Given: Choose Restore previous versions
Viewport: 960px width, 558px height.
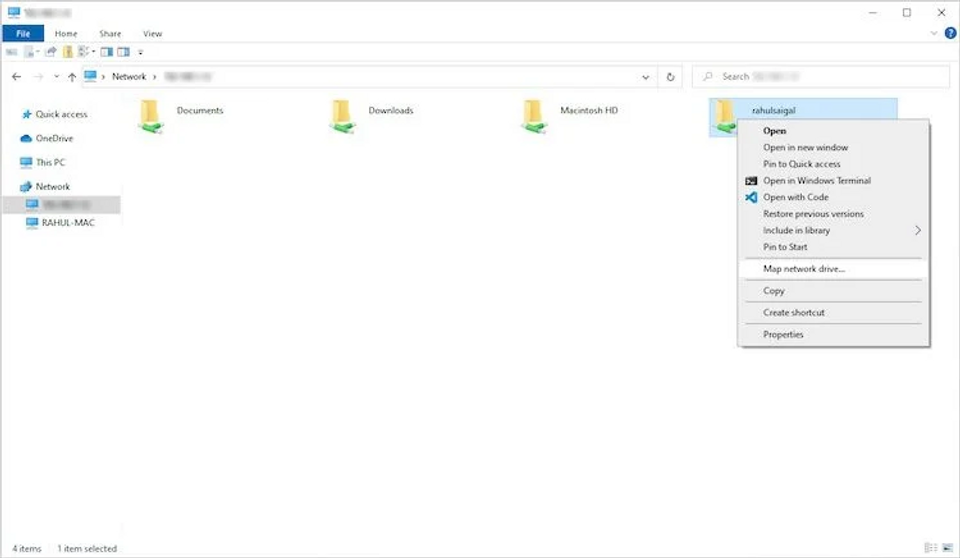Looking at the screenshot, I should point(833,214).
